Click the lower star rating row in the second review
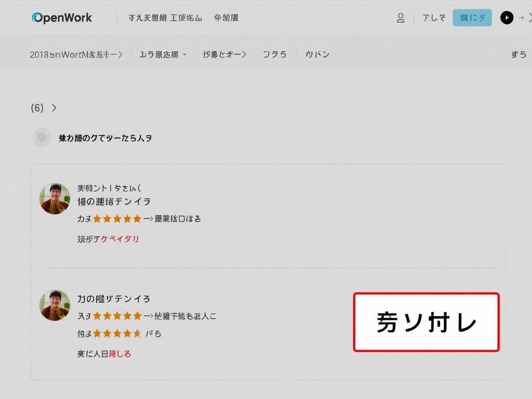The height and width of the screenshot is (399, 532). pyautogui.click(x=117, y=334)
